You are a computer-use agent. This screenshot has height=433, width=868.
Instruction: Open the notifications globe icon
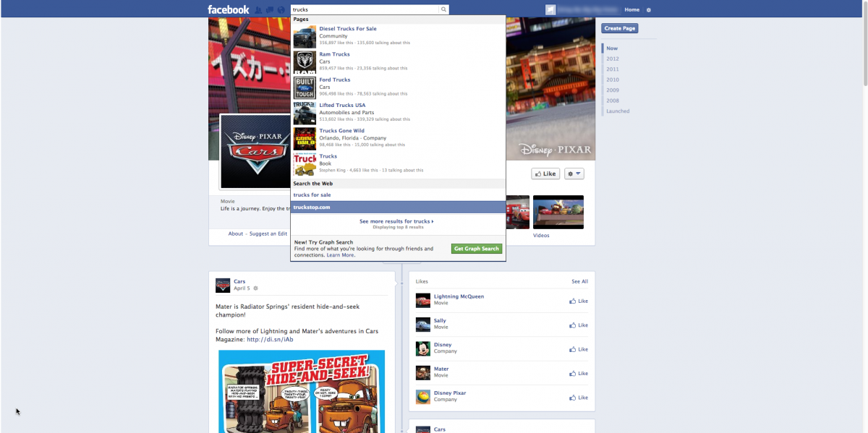(x=281, y=10)
